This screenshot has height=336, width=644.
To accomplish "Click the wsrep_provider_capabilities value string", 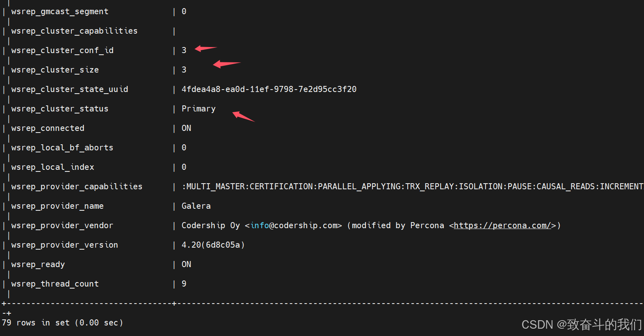I will [x=412, y=186].
